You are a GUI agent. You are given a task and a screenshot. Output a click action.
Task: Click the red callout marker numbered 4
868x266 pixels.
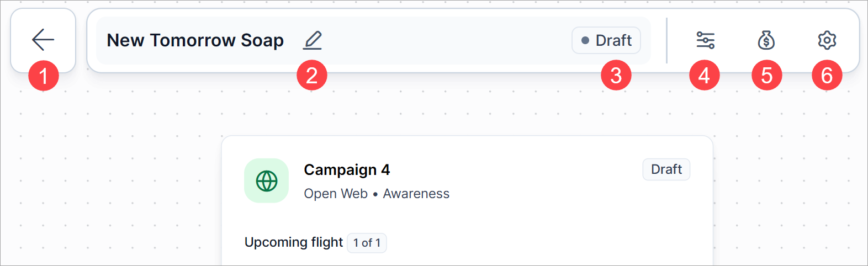[x=705, y=76]
